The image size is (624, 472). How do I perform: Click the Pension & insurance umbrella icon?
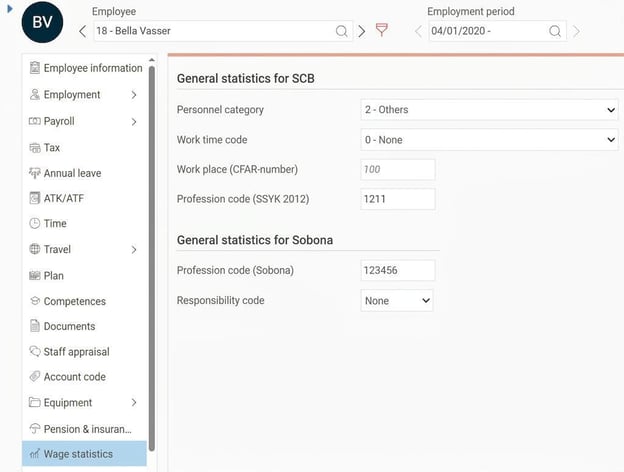click(x=35, y=429)
